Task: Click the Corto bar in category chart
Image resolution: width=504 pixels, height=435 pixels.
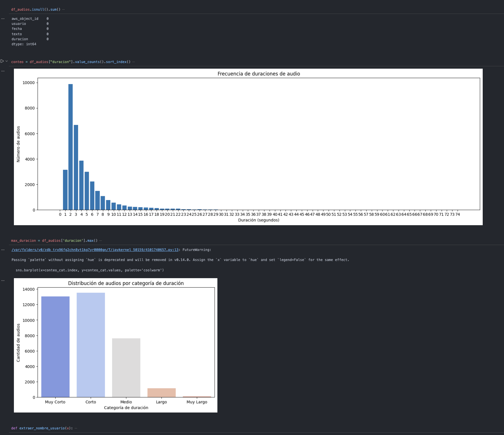Action: pos(91,345)
